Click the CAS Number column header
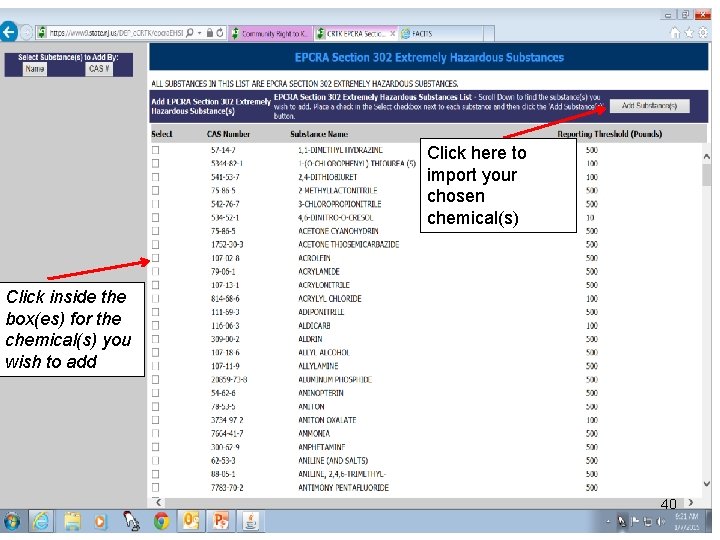The height and width of the screenshot is (540, 720). pyautogui.click(x=228, y=134)
